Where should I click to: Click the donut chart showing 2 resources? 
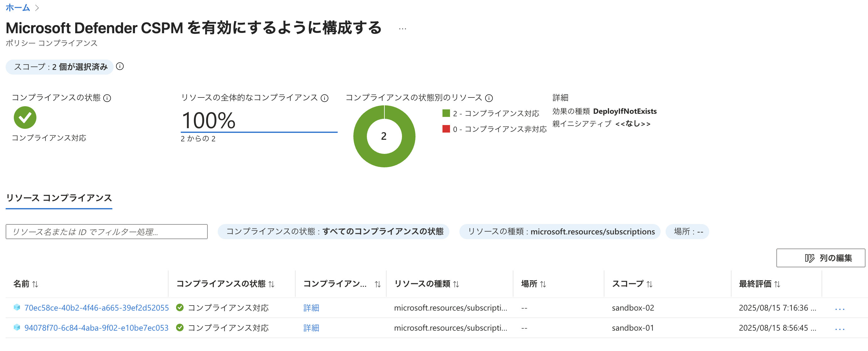(x=384, y=136)
